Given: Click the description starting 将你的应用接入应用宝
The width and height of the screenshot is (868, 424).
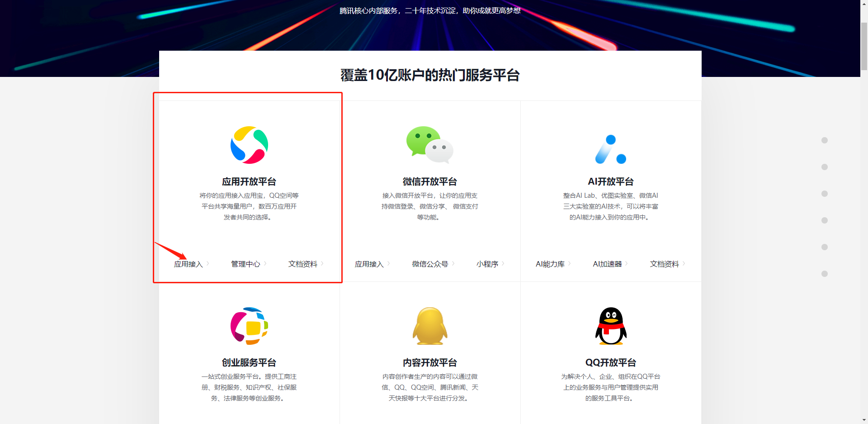Looking at the screenshot, I should click(249, 206).
